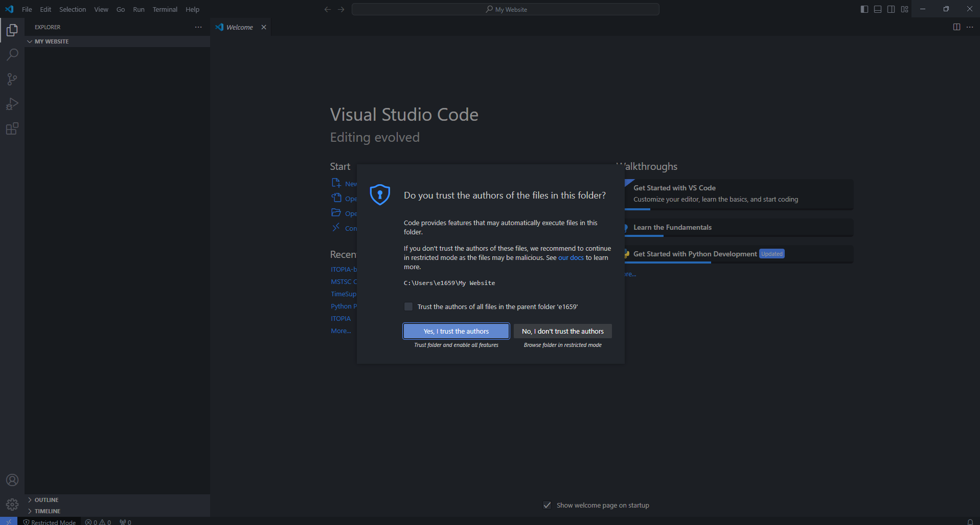This screenshot has width=980, height=525.
Task: Go forward using navigation arrow
Action: point(341,9)
